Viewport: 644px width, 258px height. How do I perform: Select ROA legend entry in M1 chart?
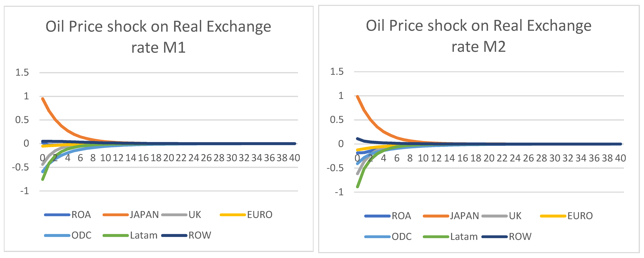pos(68,215)
